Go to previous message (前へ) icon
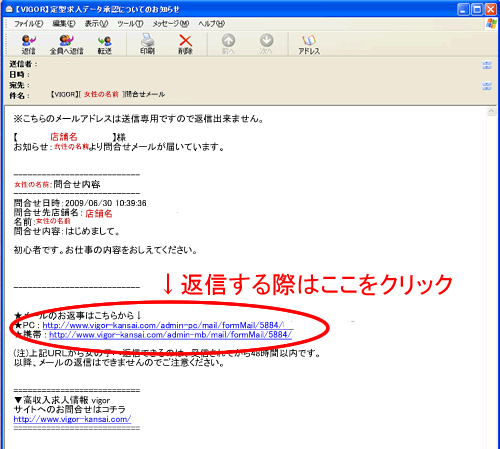 coord(228,44)
